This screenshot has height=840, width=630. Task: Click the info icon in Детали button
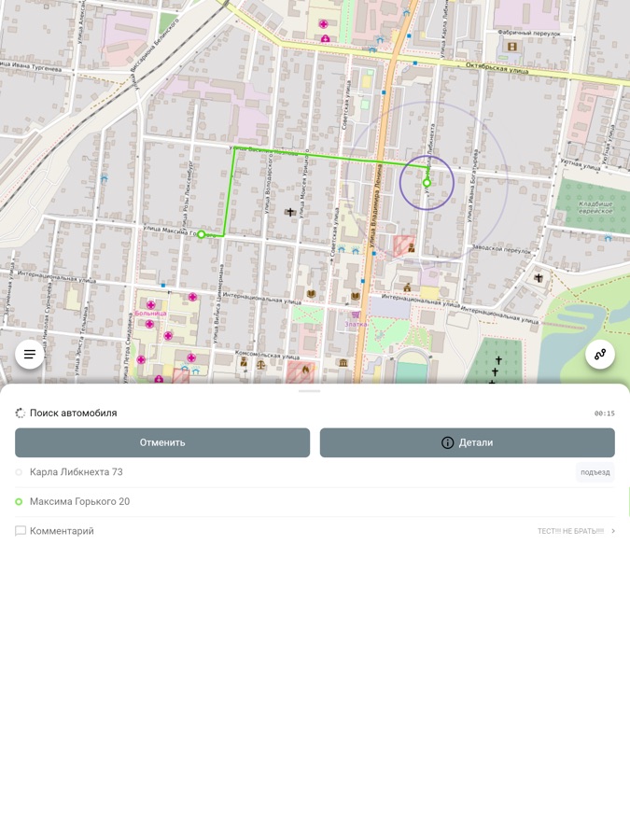[x=448, y=442]
